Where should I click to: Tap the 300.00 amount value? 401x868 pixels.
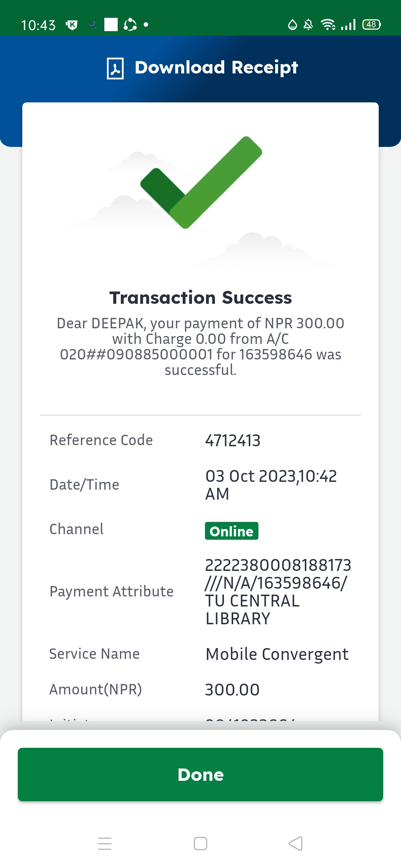[232, 690]
